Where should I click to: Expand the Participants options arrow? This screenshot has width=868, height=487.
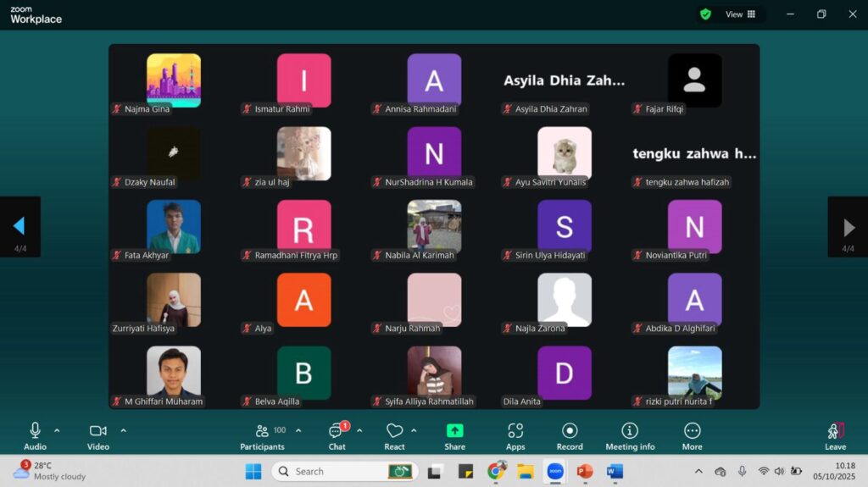(x=298, y=430)
